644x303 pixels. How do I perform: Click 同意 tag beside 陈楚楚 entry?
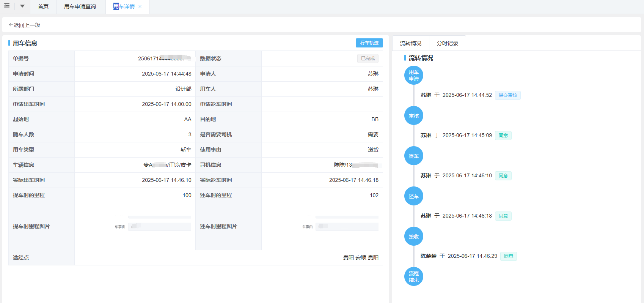(x=508, y=256)
